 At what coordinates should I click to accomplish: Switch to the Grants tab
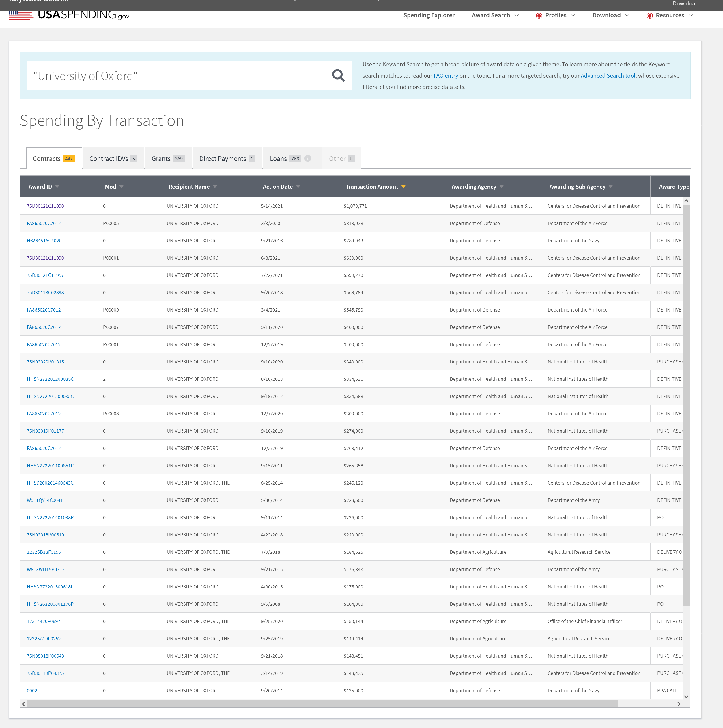[x=168, y=159]
